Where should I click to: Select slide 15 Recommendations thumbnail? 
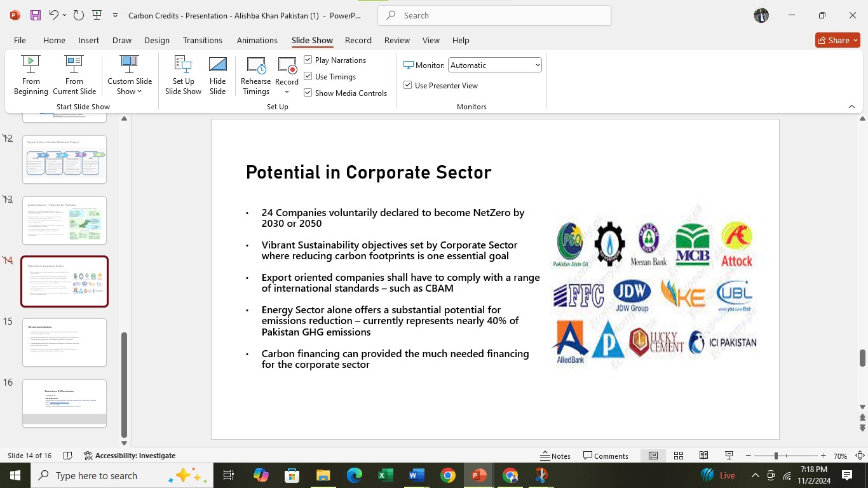[64, 342]
